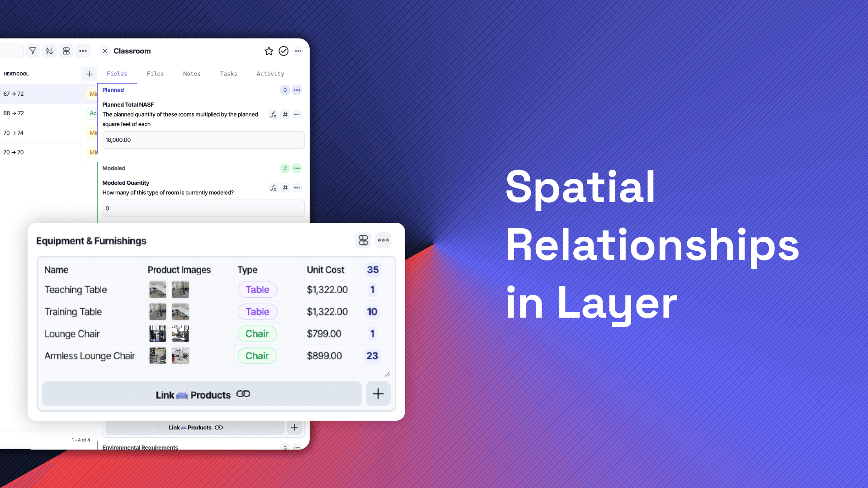The height and width of the screenshot is (488, 868).
Task: Toggle the collapse control on the Modeled section
Action: 285,168
